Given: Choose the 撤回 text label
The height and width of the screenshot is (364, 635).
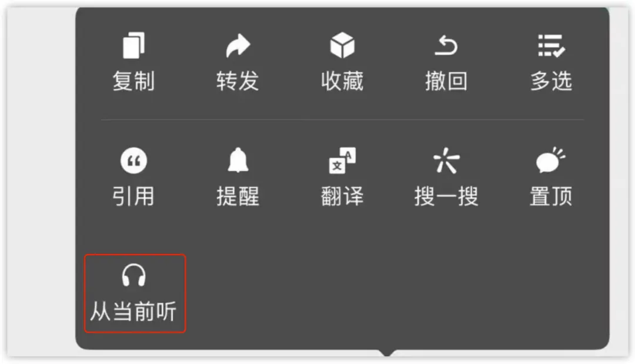Looking at the screenshot, I should pyautogui.click(x=446, y=81).
